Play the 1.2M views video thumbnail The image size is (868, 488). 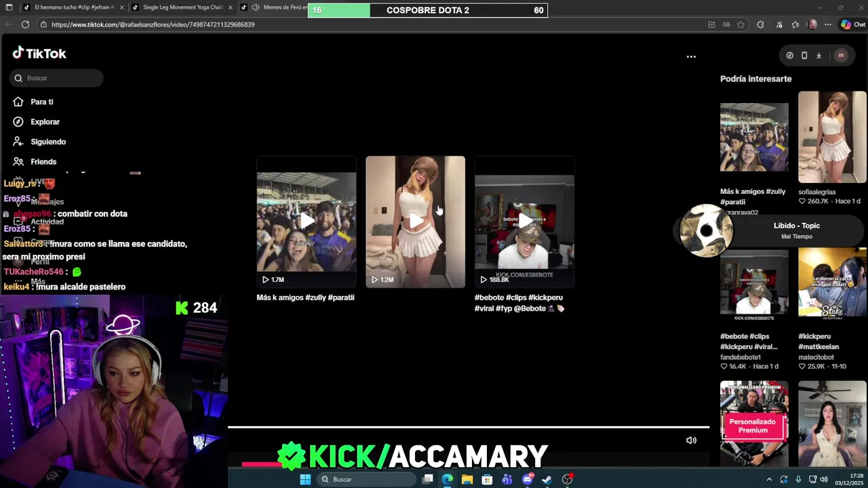click(x=416, y=222)
